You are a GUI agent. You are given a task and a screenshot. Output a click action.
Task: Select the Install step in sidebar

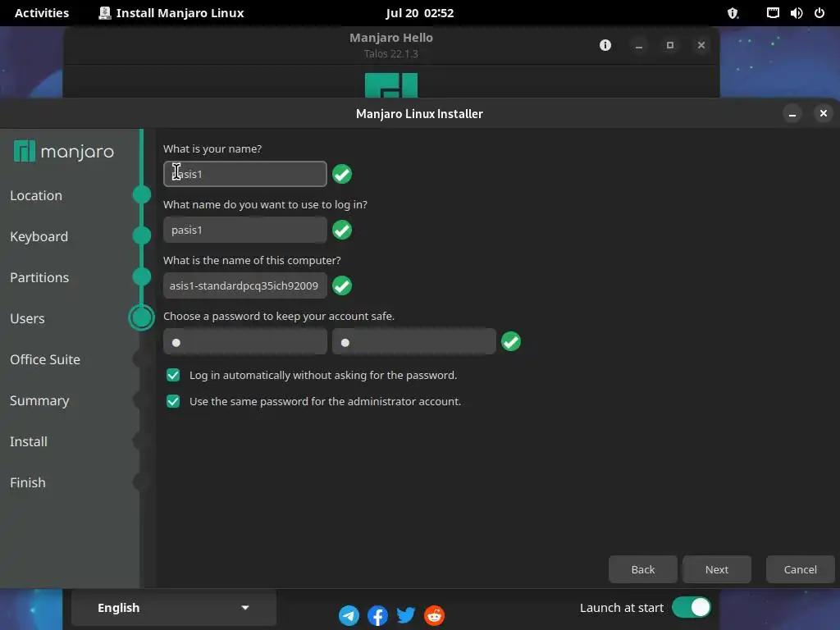coord(29,441)
